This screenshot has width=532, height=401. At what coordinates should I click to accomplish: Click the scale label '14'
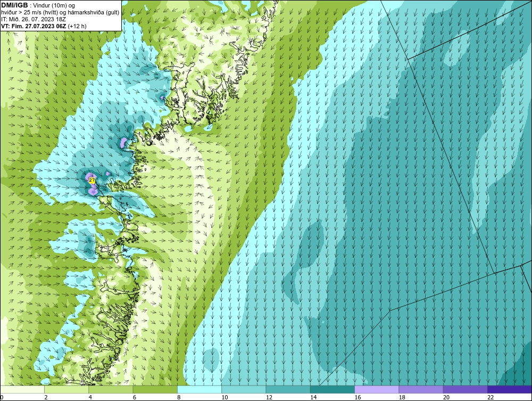pos(313,398)
